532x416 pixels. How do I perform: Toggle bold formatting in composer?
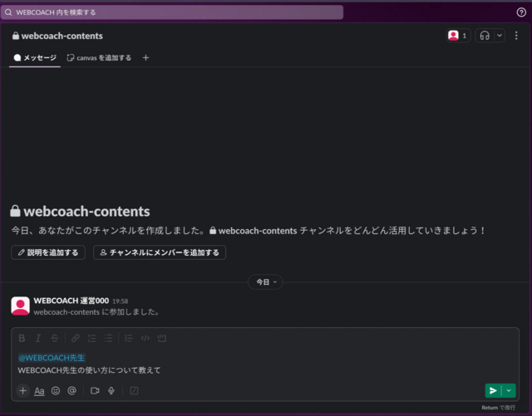(22, 338)
